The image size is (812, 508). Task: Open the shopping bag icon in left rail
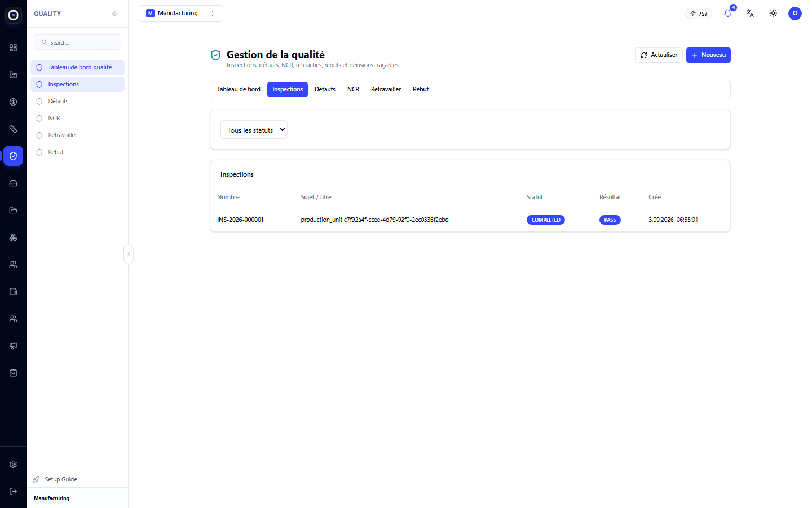[x=14, y=373]
